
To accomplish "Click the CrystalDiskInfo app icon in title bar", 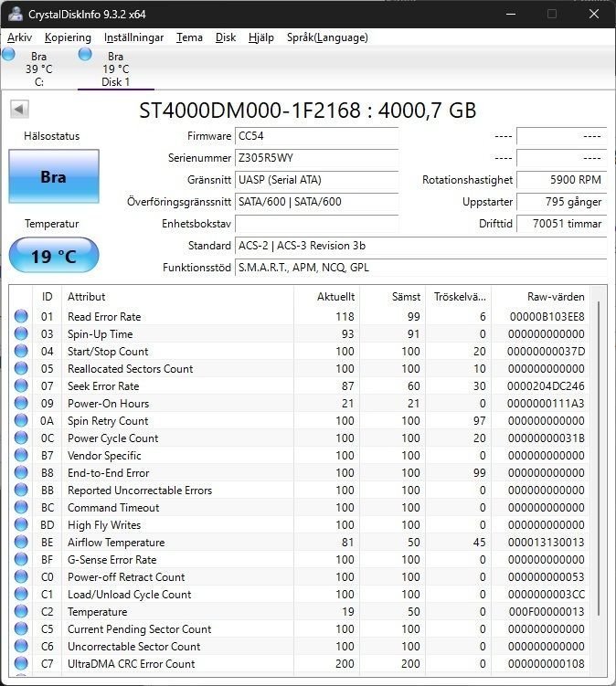I will [15, 14].
